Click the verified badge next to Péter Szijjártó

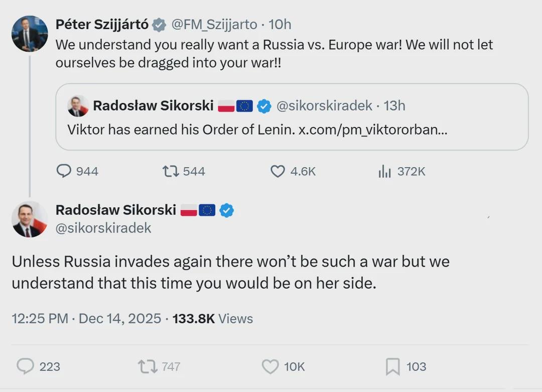[x=159, y=25]
